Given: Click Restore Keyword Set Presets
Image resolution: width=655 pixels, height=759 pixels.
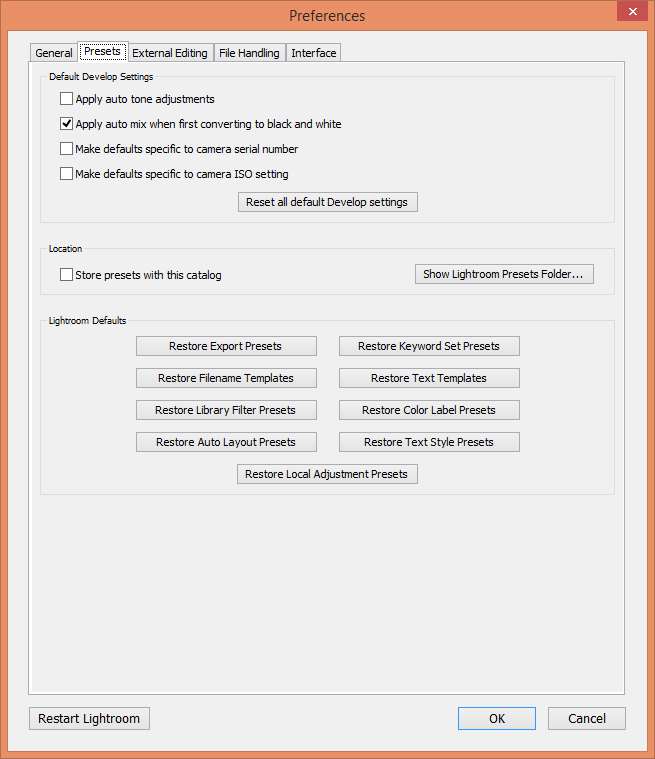Looking at the screenshot, I should [x=429, y=346].
